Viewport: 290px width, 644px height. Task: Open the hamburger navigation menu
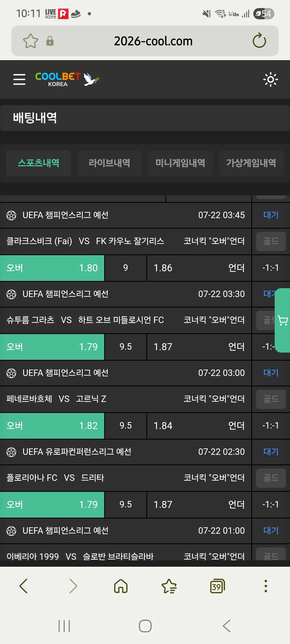19,79
